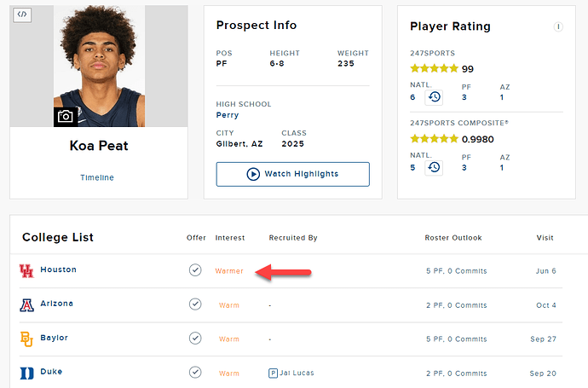Screen dimensions: 588x388
Task: Click the Duke offer checkmark
Action: [195, 373]
